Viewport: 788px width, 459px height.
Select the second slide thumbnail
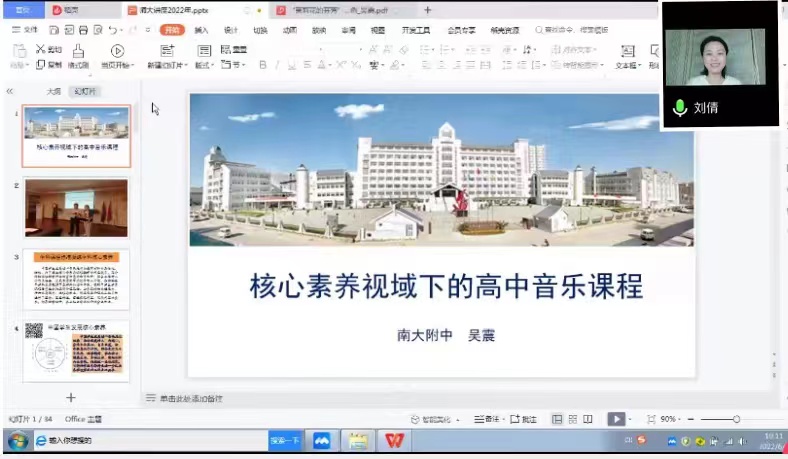(x=76, y=207)
